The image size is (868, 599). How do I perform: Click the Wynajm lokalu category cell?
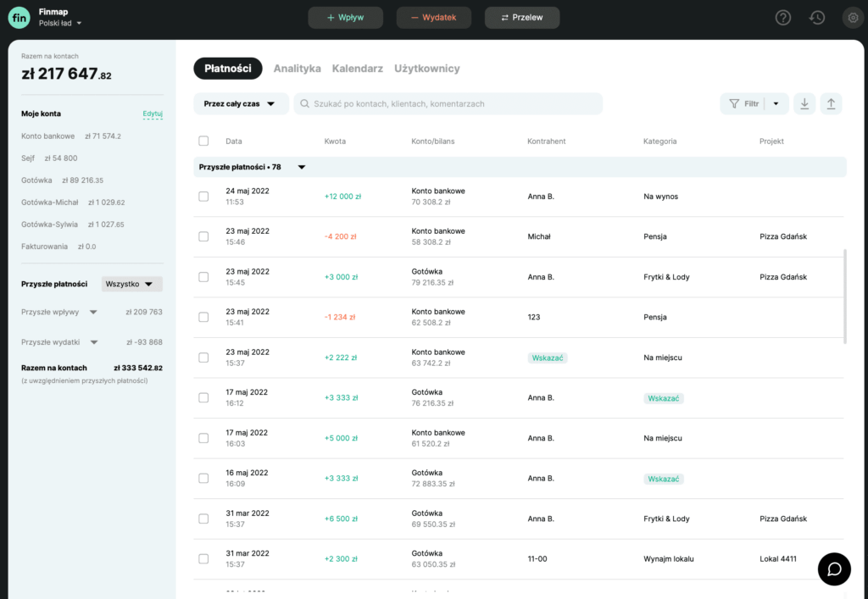(668, 559)
